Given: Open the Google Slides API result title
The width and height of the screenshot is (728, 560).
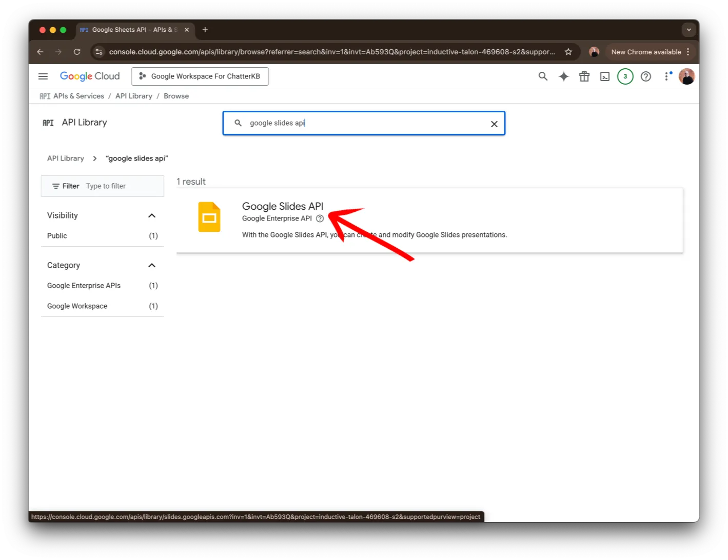Looking at the screenshot, I should 283,206.
